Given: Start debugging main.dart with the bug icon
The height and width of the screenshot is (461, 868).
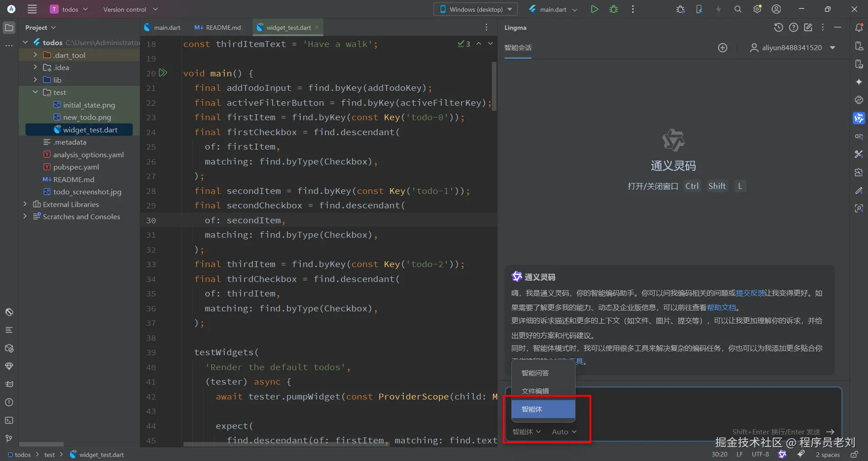Looking at the screenshot, I should pyautogui.click(x=613, y=9).
